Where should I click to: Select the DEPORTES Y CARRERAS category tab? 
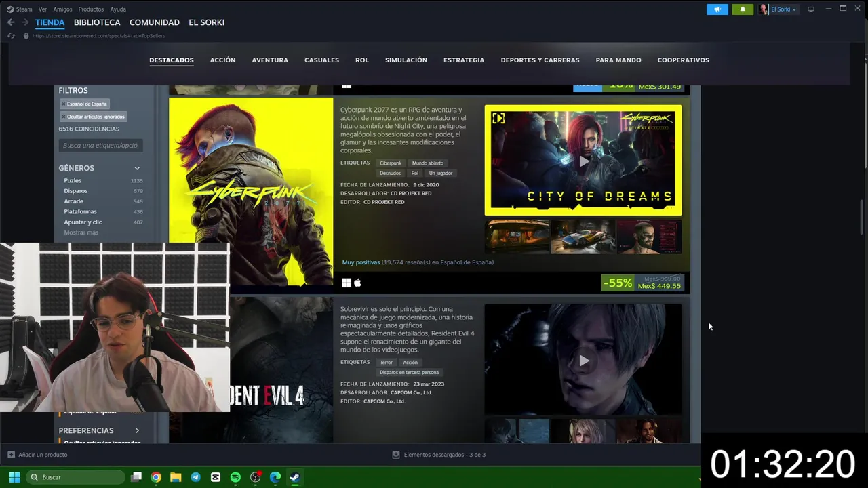click(540, 60)
